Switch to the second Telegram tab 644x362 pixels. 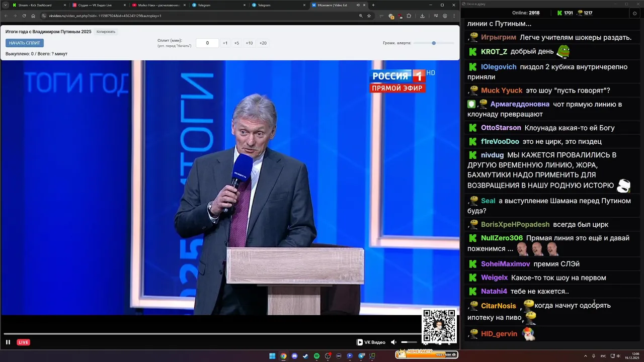[278, 5]
